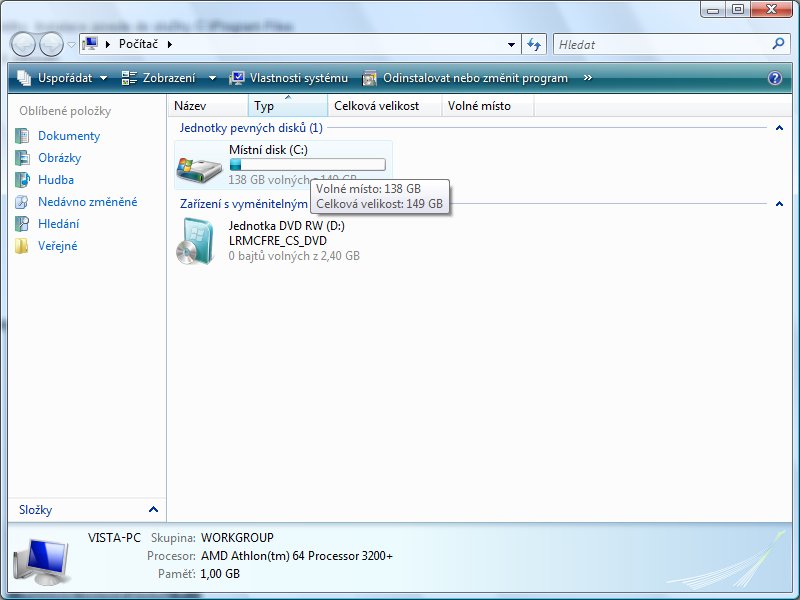
Task: Open Hledání in favorite links
Action: tap(59, 223)
